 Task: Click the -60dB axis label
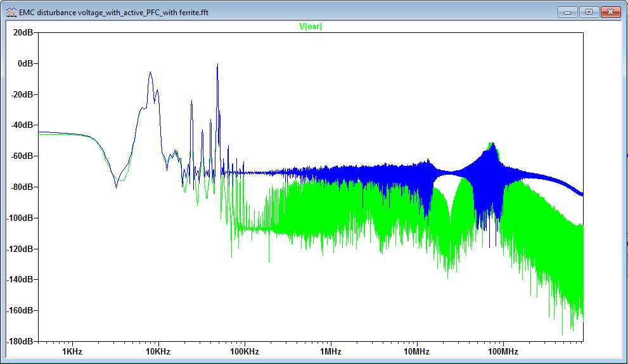[22, 156]
